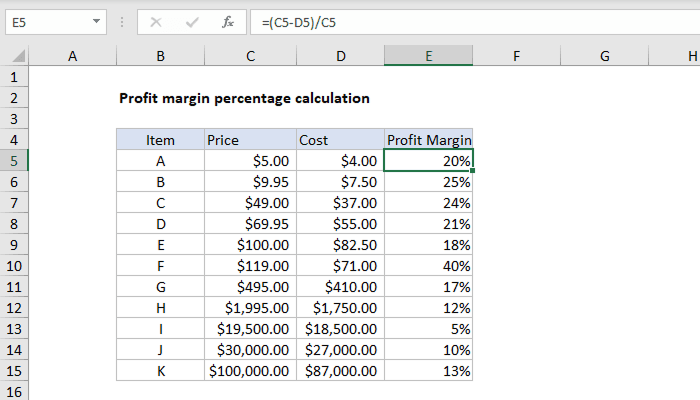Image resolution: width=700 pixels, height=400 pixels.
Task: Click the Price cell with $100,000.00
Action: click(x=250, y=371)
